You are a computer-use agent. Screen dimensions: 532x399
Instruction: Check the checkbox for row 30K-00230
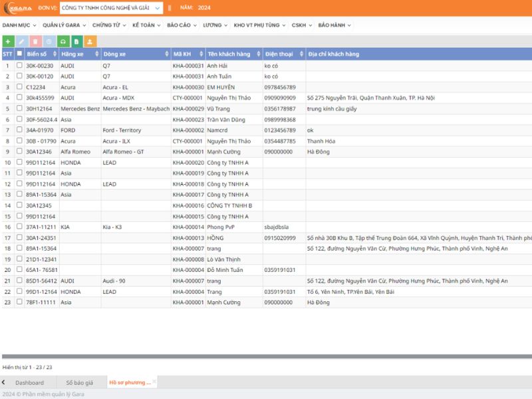pos(19,66)
